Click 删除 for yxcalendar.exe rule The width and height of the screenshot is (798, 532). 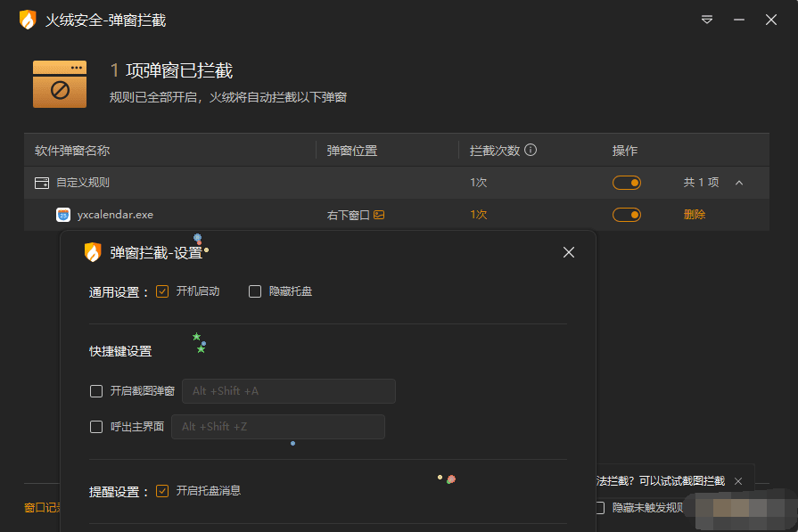coord(695,215)
